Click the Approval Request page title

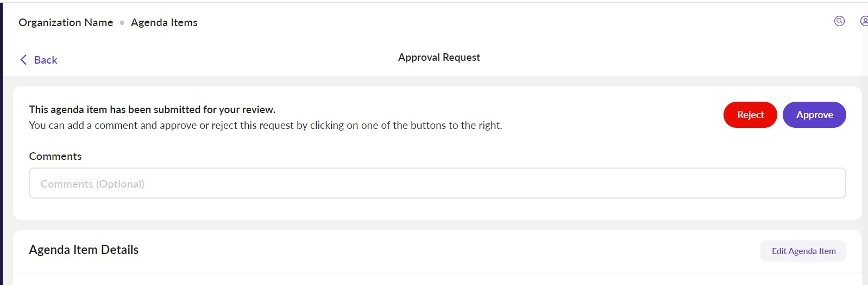439,57
